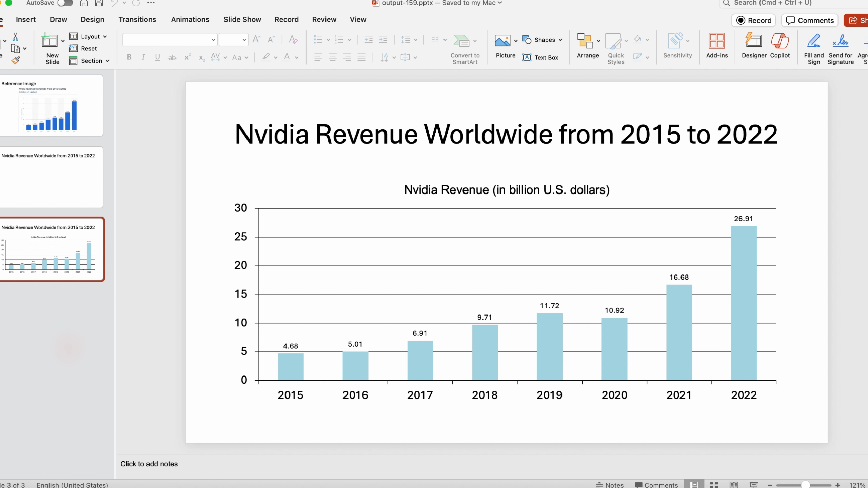Open the font name combo box

[170, 40]
